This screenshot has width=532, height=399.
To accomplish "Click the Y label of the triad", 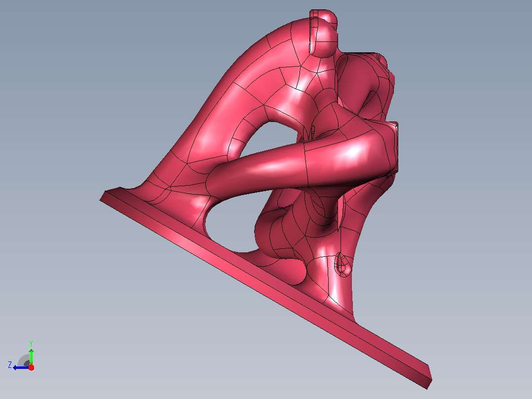I will tap(31, 343).
